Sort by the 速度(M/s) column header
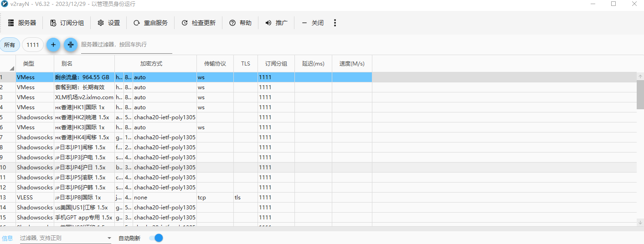This screenshot has height=244, width=644. (x=352, y=64)
